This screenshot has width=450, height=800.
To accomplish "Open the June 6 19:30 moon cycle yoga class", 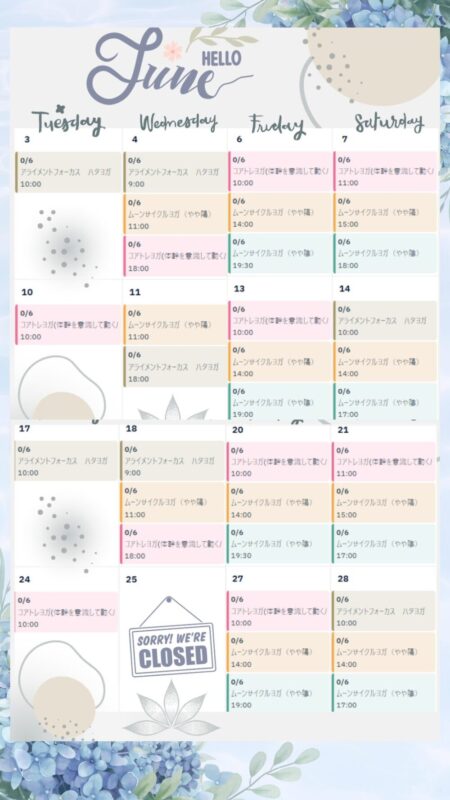I will click(x=280, y=253).
